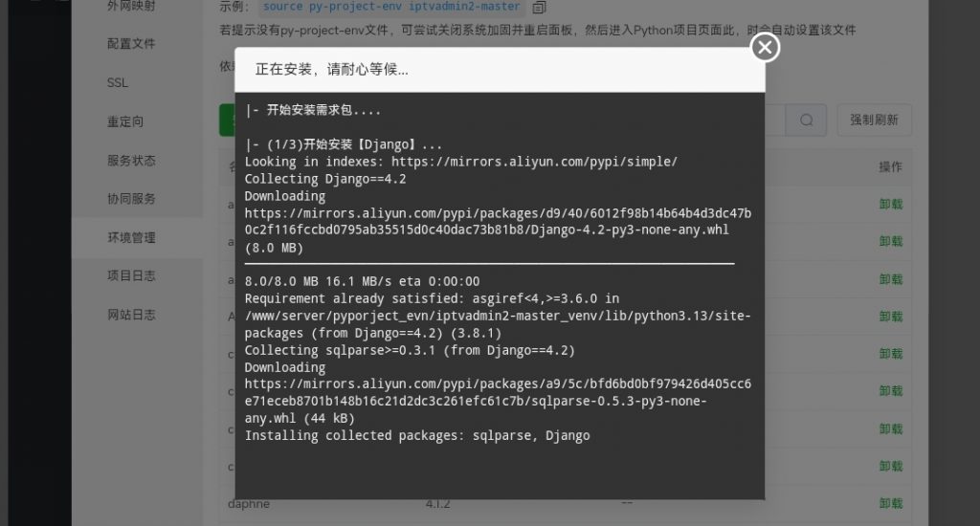Image resolution: width=980 pixels, height=526 pixels.
Task: Close the installing progress dialog
Action: coord(764,47)
